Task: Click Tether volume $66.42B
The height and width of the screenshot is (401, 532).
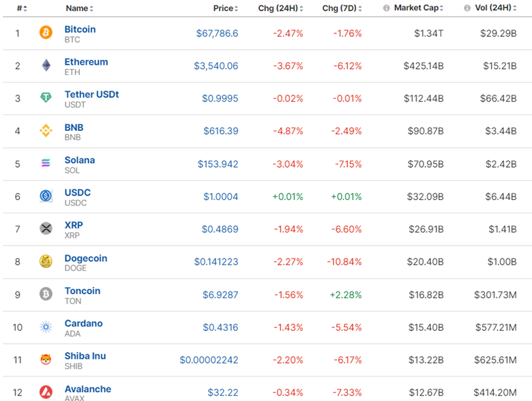Action: [499, 98]
